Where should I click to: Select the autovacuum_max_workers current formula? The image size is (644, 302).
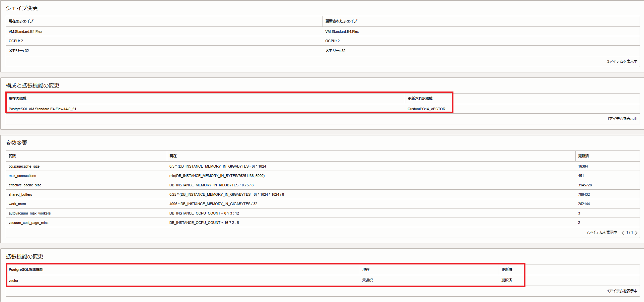204,213
